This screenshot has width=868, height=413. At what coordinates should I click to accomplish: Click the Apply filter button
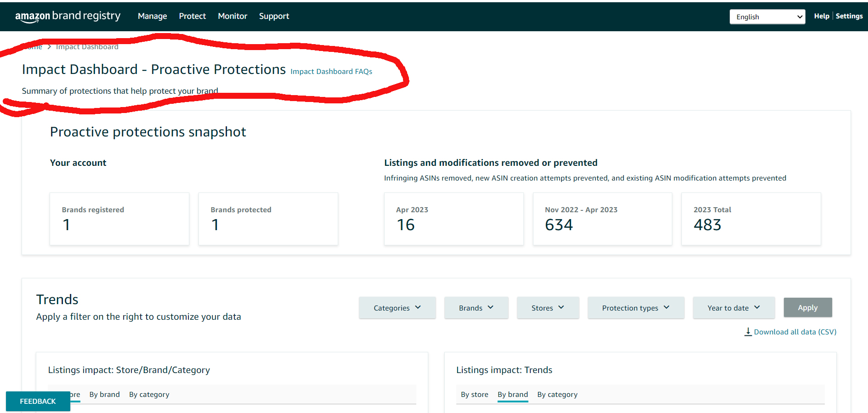coord(808,307)
